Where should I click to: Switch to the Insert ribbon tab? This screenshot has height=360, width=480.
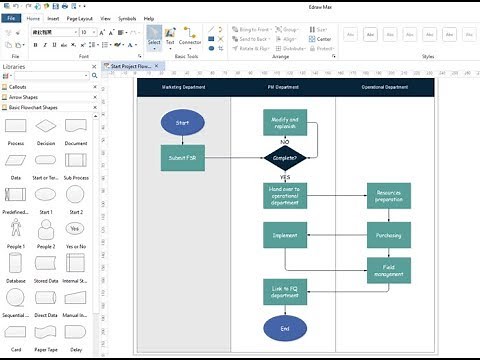coord(53,19)
